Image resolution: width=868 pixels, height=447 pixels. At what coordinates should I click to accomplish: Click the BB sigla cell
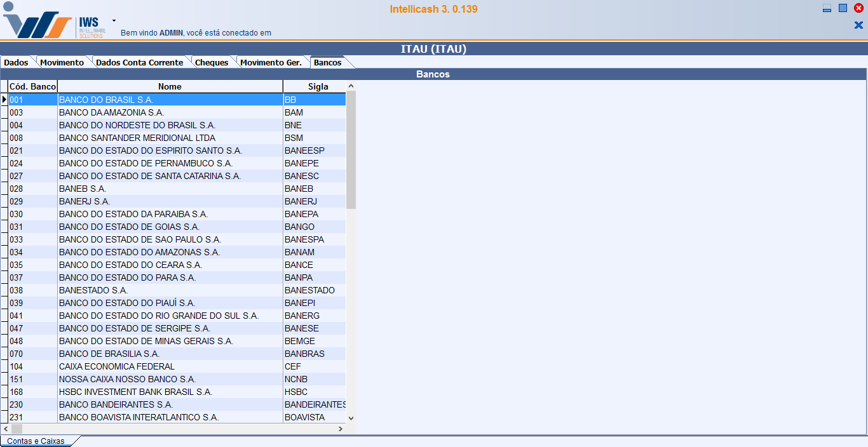click(315, 100)
